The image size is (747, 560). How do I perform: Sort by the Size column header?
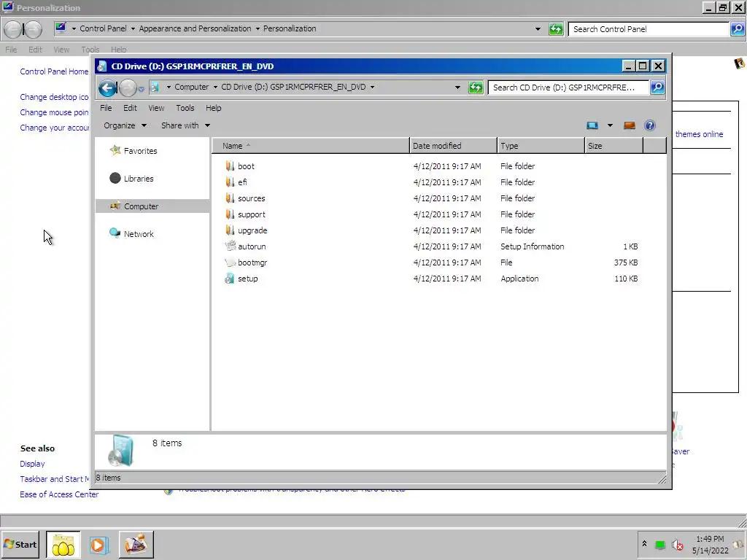pos(614,146)
